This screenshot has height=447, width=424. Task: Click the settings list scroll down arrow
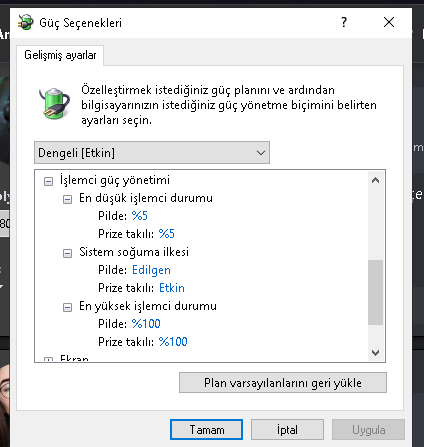(x=375, y=353)
